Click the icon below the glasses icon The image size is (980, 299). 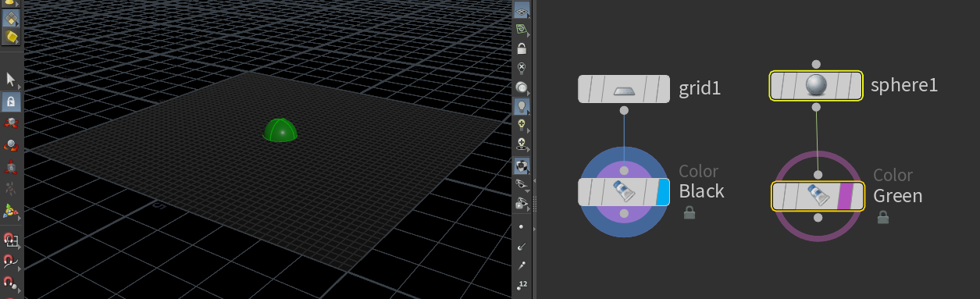[x=522, y=204]
